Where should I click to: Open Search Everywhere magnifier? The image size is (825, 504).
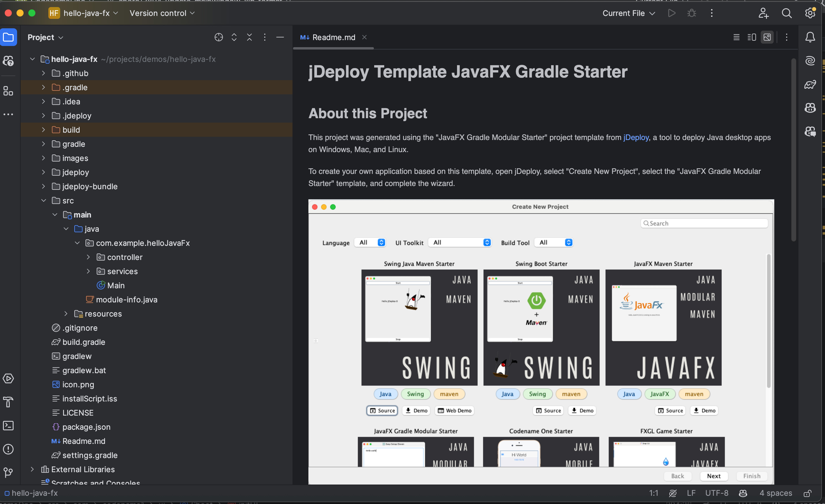786,13
